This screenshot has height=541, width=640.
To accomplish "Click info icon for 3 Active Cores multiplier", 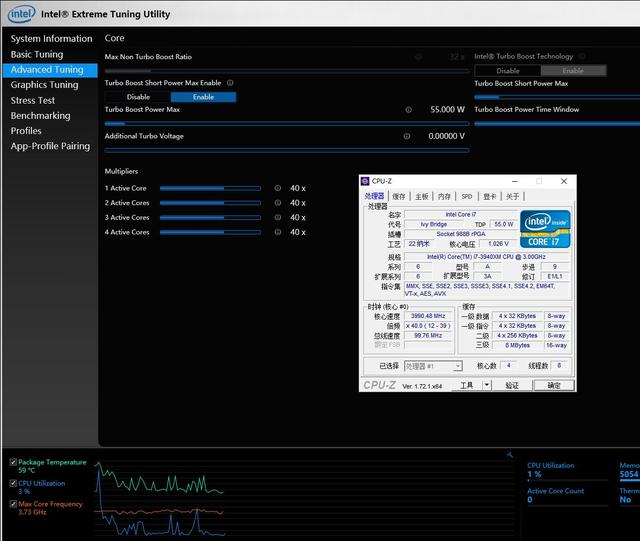I will (x=278, y=218).
